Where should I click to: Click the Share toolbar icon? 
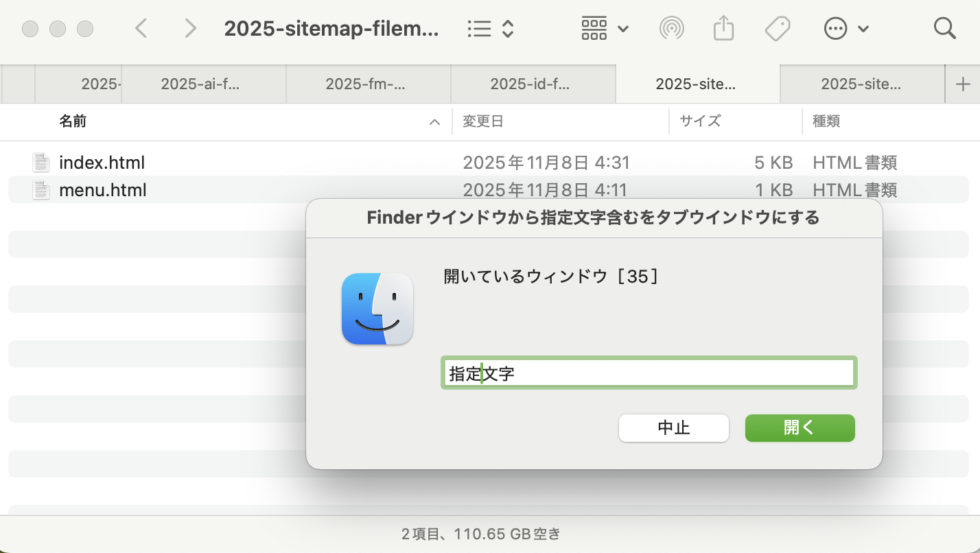click(x=723, y=28)
